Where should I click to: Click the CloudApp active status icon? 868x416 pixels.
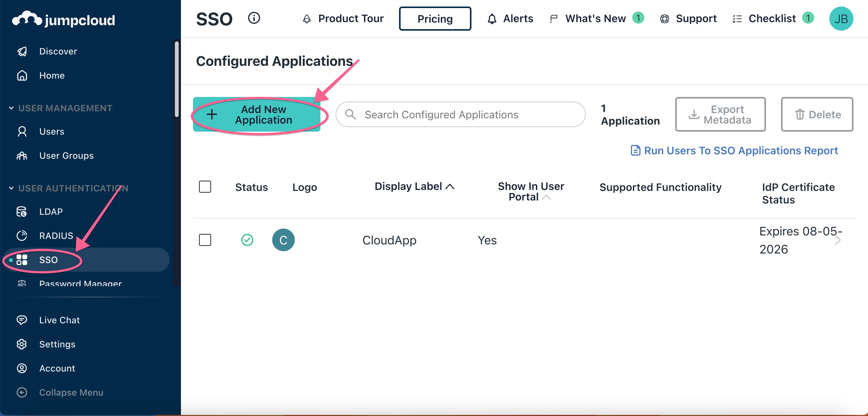247,240
